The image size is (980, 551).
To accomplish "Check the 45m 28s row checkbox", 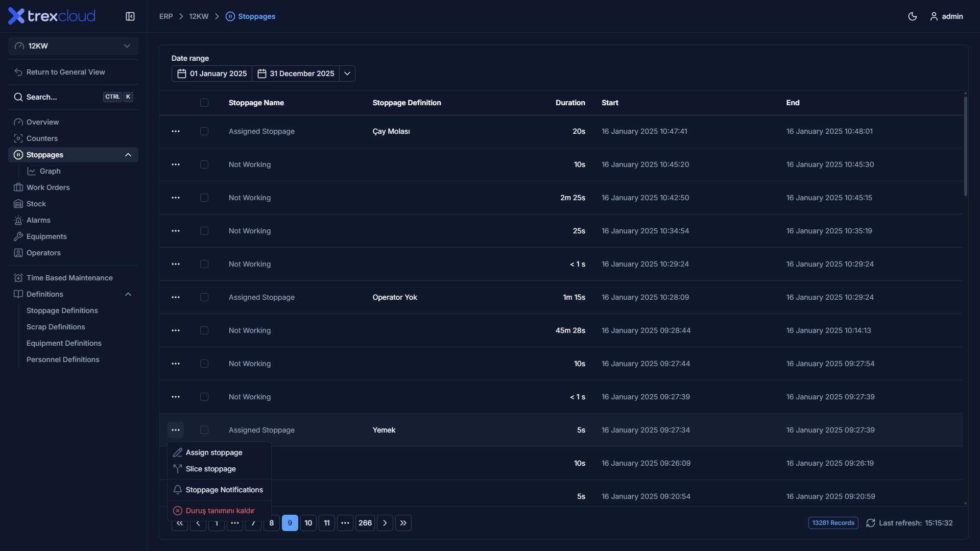I will (204, 330).
